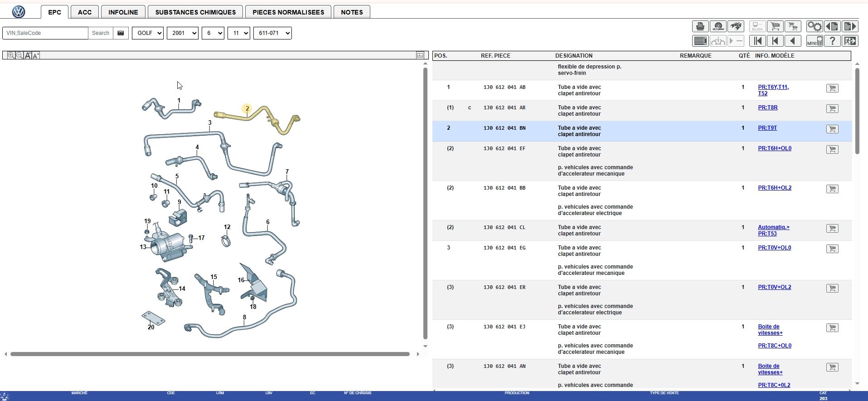Zoom in on the parts diagram
Screen dimensions: 868x401
[x=11, y=55]
